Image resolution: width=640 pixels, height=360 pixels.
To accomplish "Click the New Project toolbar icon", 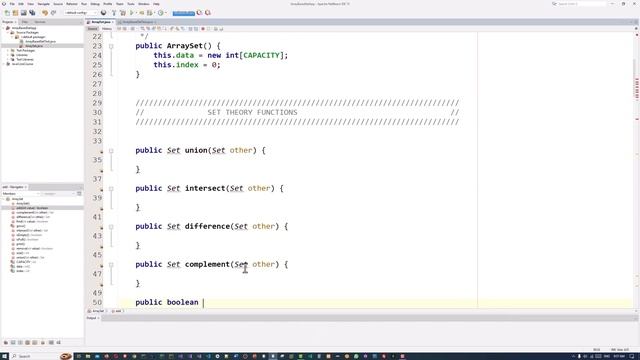I will click(x=15, y=13).
